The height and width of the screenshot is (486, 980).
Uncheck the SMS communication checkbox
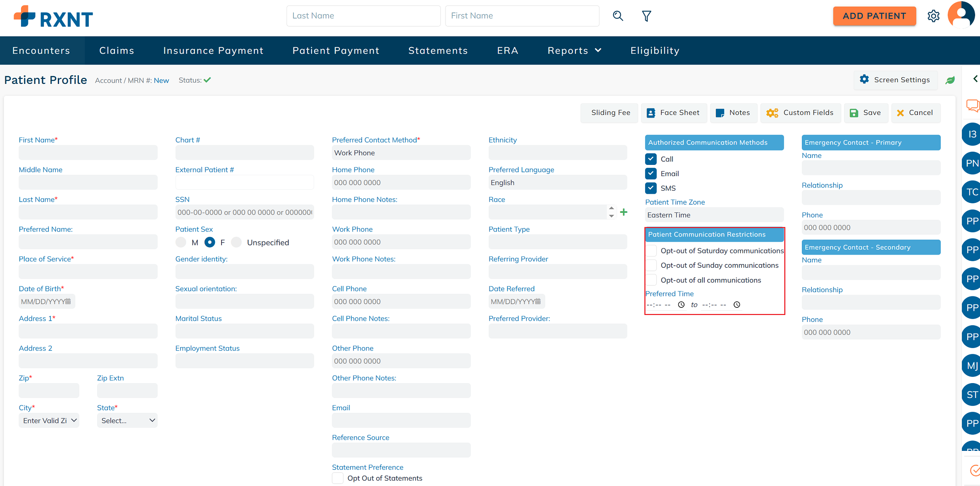click(x=651, y=188)
